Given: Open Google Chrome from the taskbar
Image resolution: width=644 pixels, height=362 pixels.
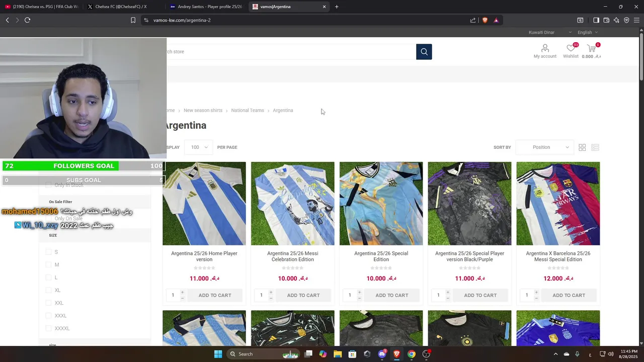Looking at the screenshot, I should click(x=412, y=354).
